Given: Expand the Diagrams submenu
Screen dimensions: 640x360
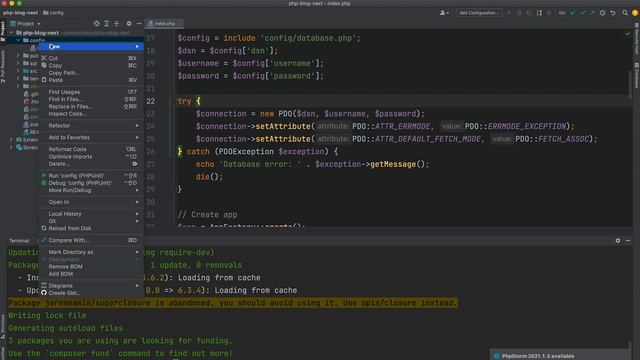Looking at the screenshot, I should click(x=91, y=286).
